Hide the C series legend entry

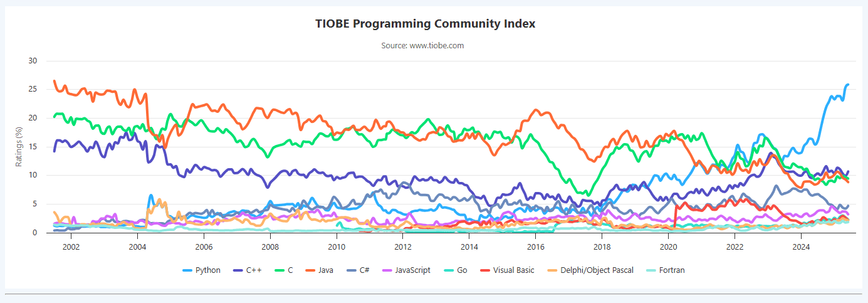coord(283,270)
